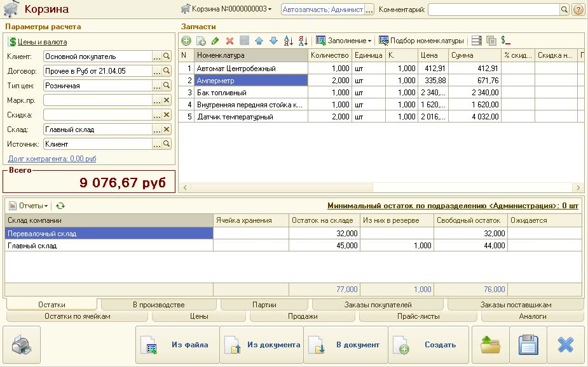Open the Корзина №0000000003 dropdown
This screenshot has height=367, width=588.
point(226,9)
